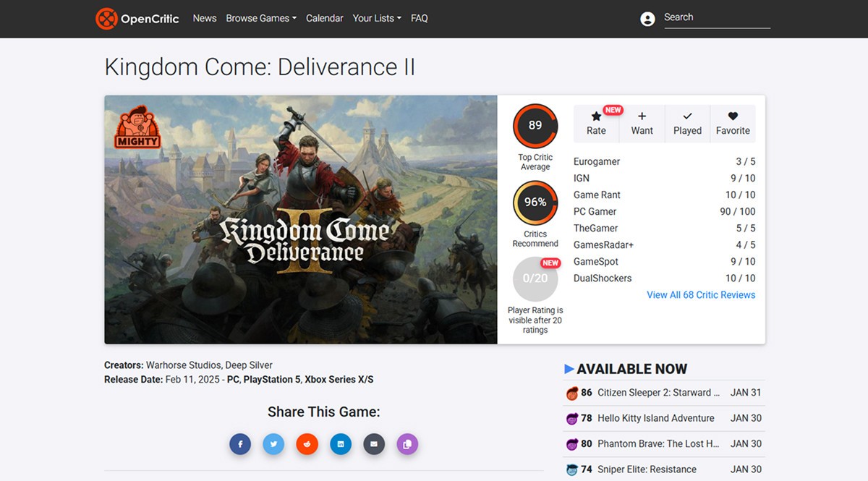
Task: Open the IGN review row
Action: (665, 179)
